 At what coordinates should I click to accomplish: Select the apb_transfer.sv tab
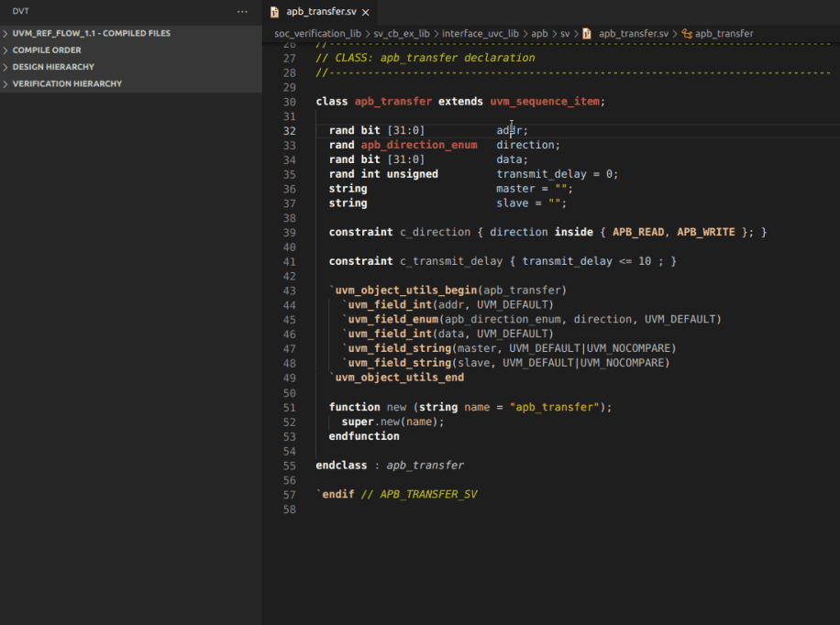[x=321, y=12]
